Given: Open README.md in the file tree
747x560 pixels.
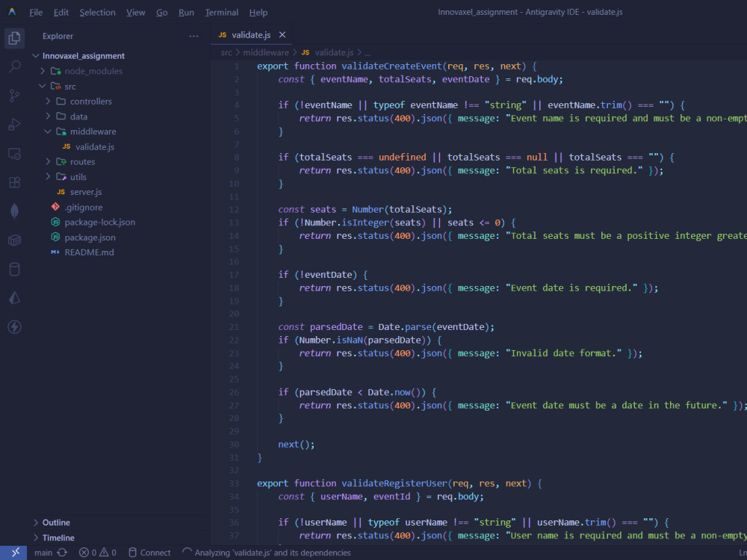Looking at the screenshot, I should coord(89,252).
